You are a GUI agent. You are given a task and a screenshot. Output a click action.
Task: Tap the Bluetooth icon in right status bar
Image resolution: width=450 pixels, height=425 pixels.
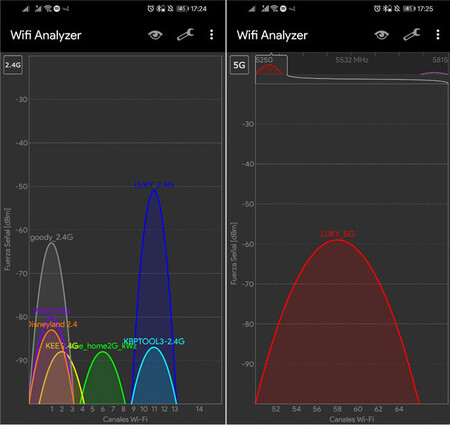coord(387,9)
